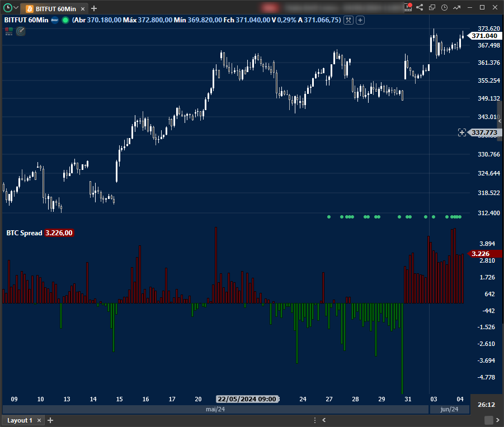Click the 312.400 price axis label
This screenshot has height=427, width=504.
488,213
